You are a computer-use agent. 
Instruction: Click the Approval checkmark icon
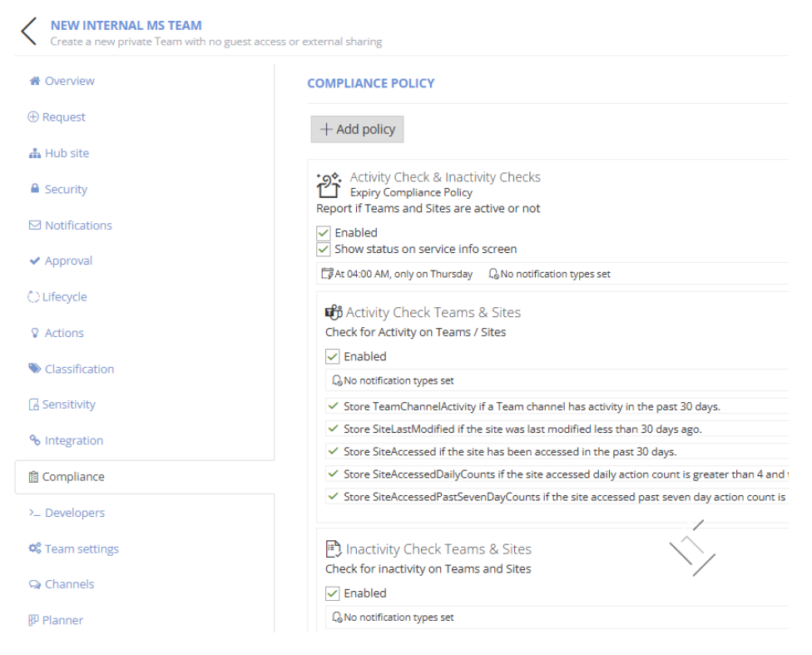35,261
